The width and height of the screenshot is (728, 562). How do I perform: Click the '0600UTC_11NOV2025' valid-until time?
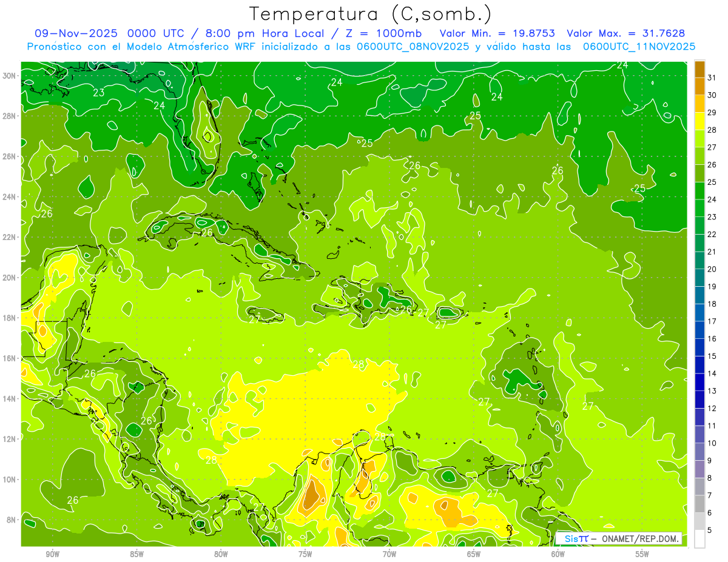click(x=639, y=46)
